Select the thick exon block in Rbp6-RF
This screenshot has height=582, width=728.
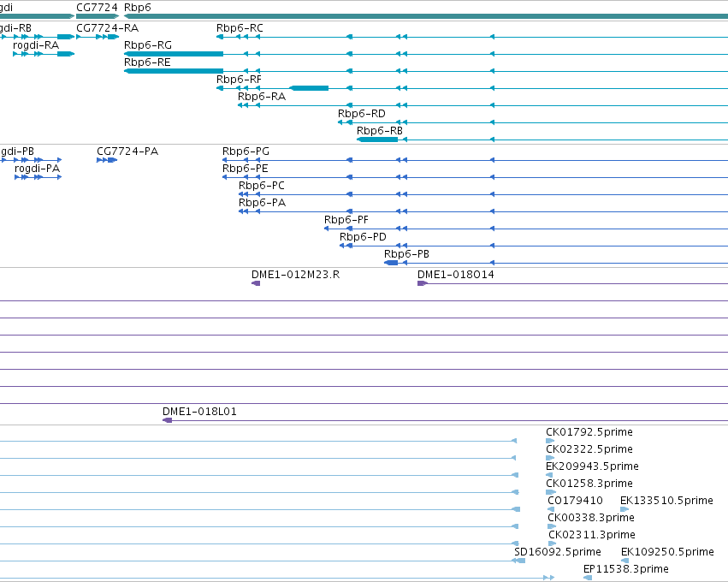(309, 88)
